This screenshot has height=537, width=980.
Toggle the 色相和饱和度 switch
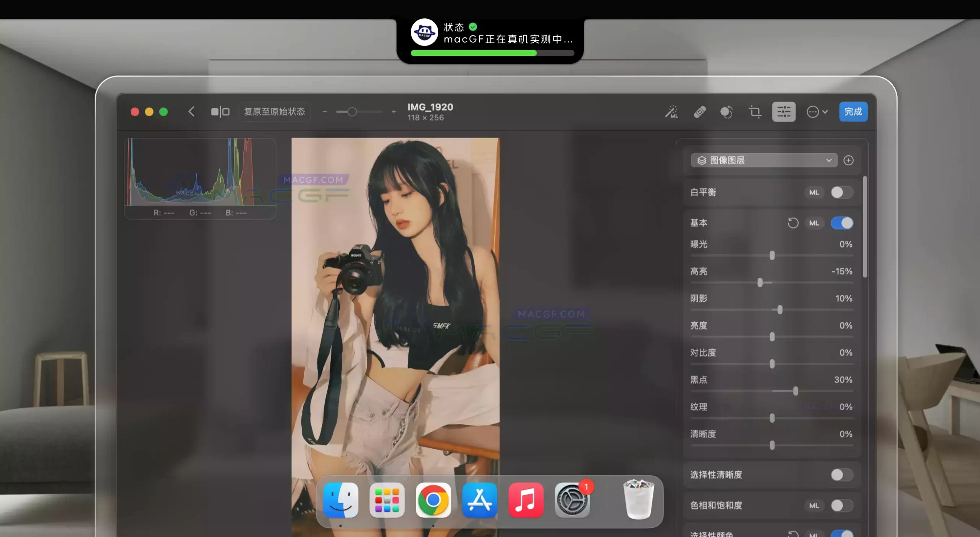(842, 505)
